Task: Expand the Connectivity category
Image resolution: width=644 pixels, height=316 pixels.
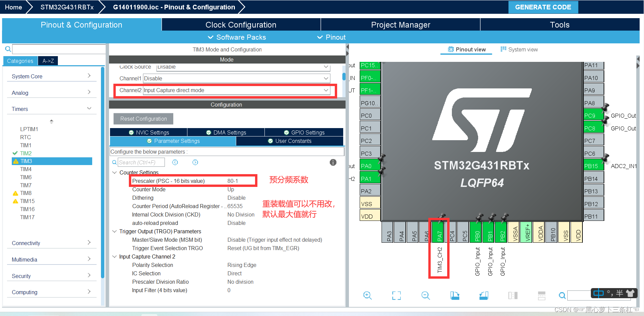Action: point(51,243)
